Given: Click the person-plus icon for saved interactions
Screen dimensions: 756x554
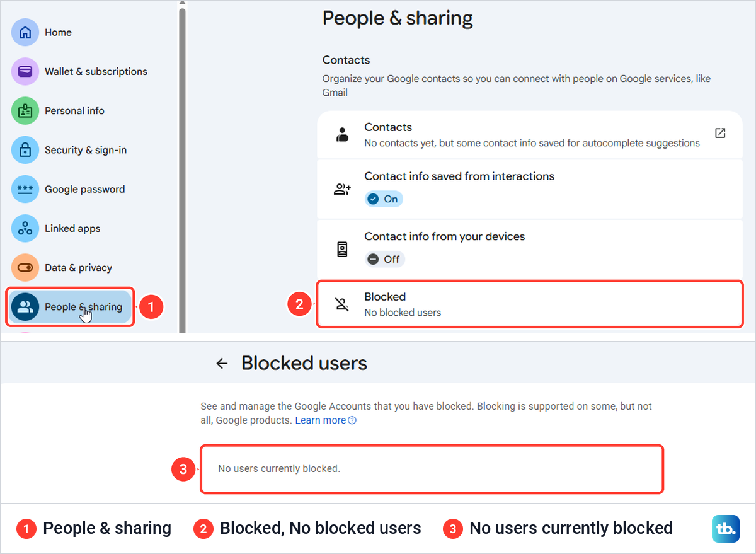Looking at the screenshot, I should pyautogui.click(x=342, y=189).
